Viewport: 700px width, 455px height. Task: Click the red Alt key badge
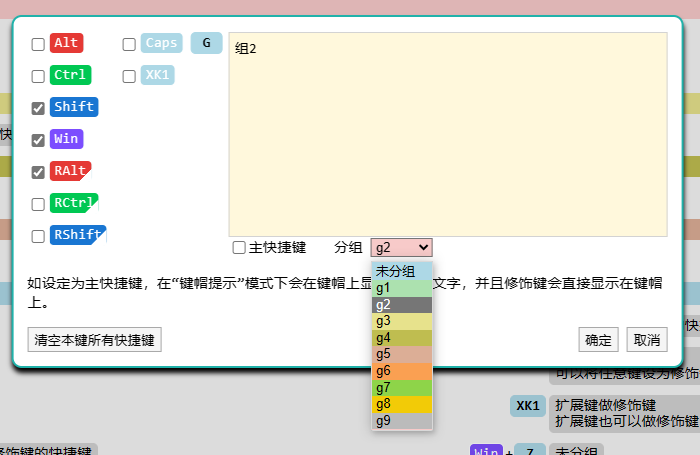66,43
